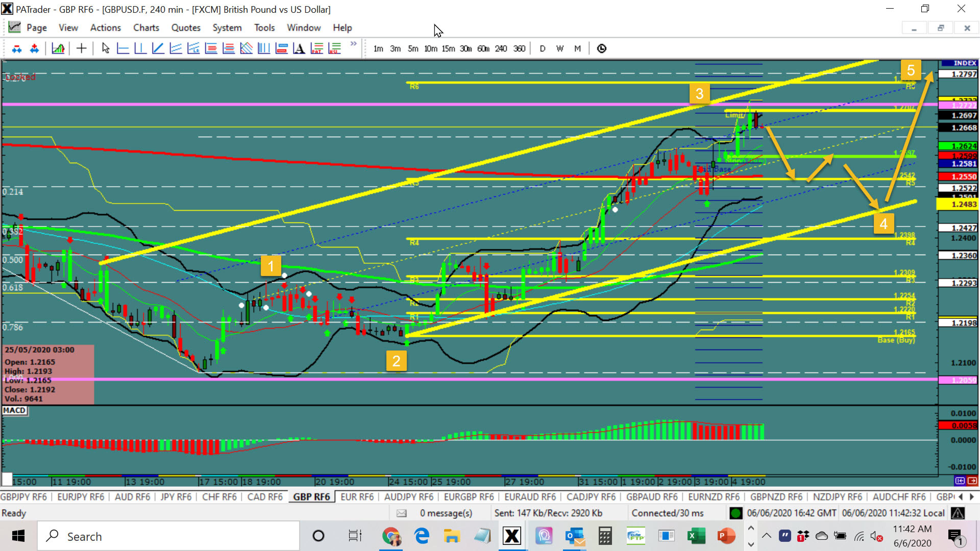Click the zoom in red plus icon
The image size is (980, 551).
pyautogui.click(x=35, y=49)
